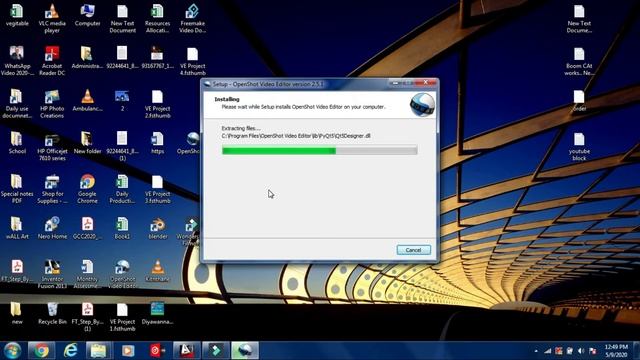Select the New folder desktop icon

pyautogui.click(x=87, y=143)
